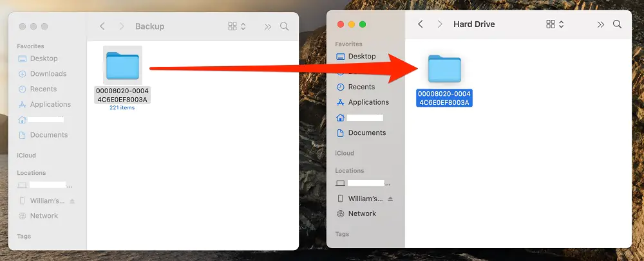Eject William's device in Backup window sidebar
644x261 pixels.
73,201
